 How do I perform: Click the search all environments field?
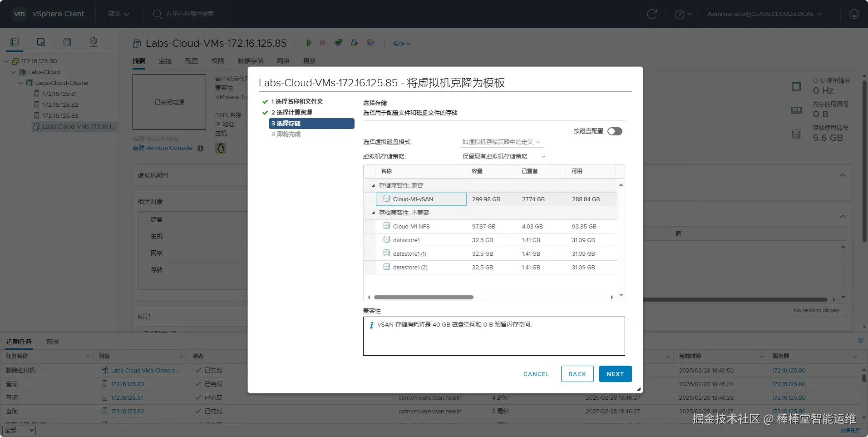pos(191,14)
